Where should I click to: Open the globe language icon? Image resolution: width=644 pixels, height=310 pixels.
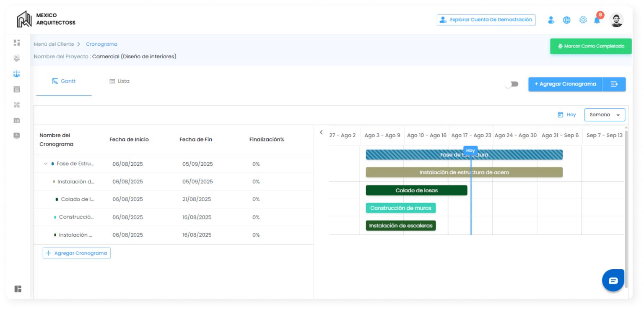click(566, 20)
